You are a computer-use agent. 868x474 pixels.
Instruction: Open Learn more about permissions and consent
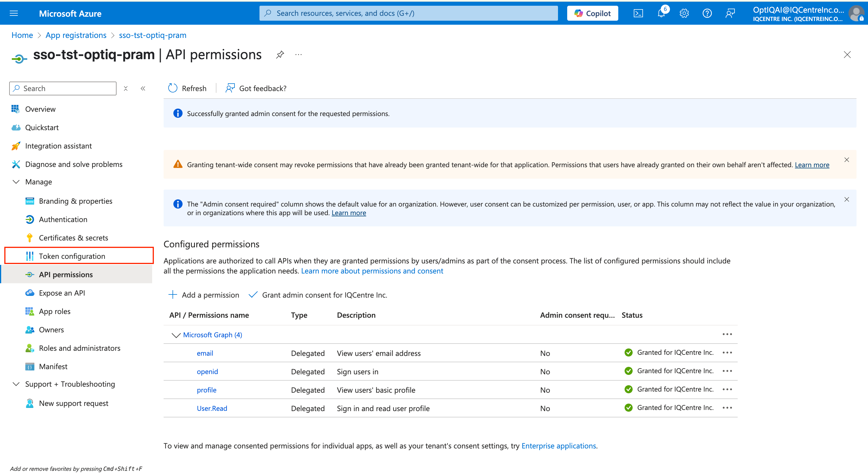pos(372,271)
